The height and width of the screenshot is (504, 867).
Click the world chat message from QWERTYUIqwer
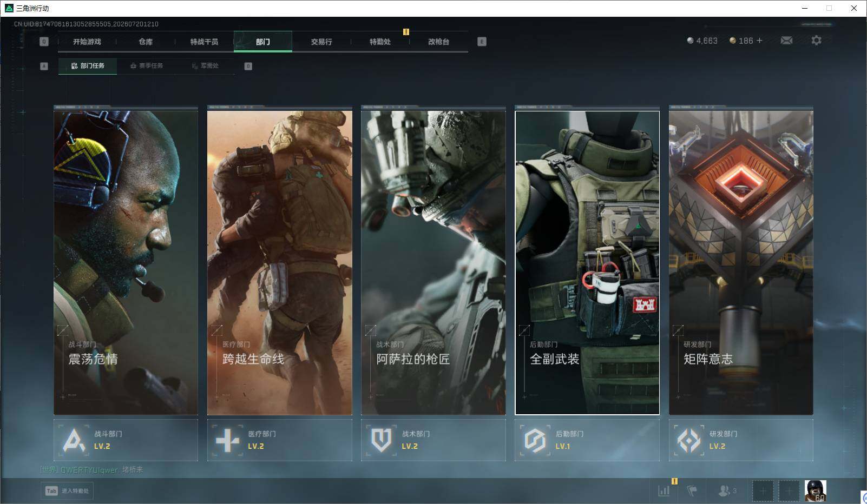[x=92, y=469]
